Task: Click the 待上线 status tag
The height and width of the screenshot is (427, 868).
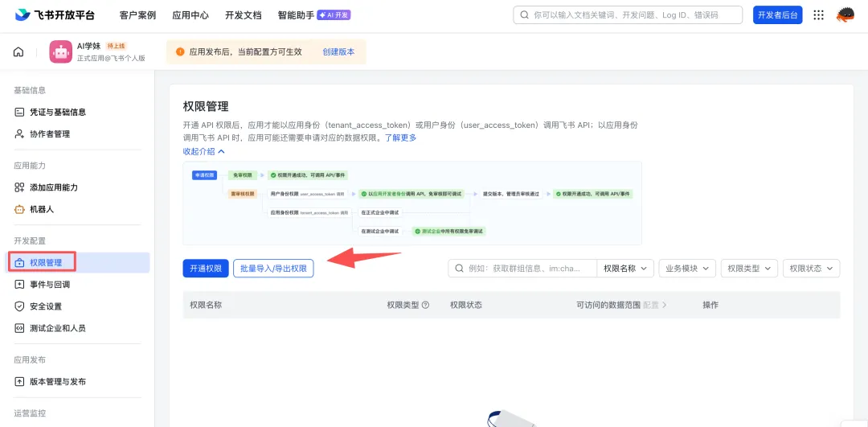Action: coord(117,46)
